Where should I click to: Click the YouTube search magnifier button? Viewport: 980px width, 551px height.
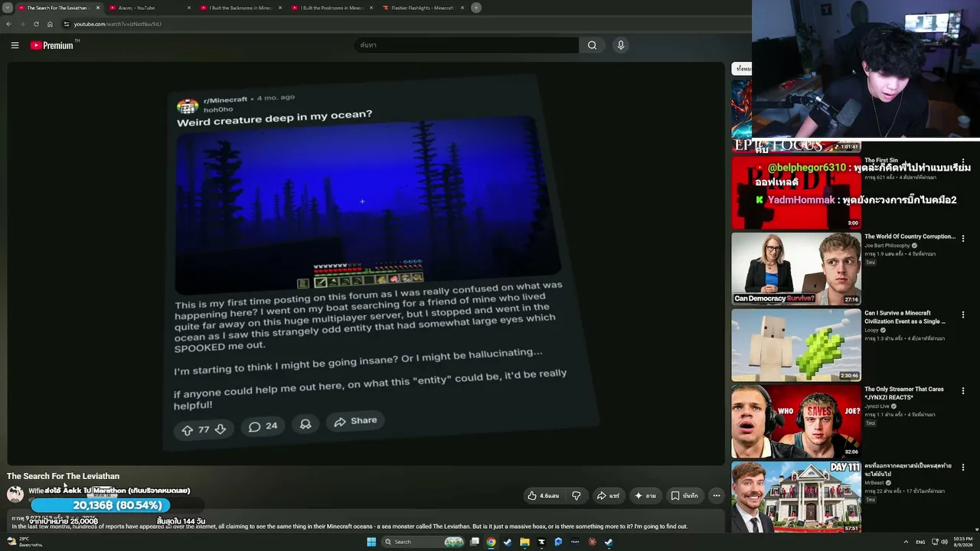[x=592, y=45]
